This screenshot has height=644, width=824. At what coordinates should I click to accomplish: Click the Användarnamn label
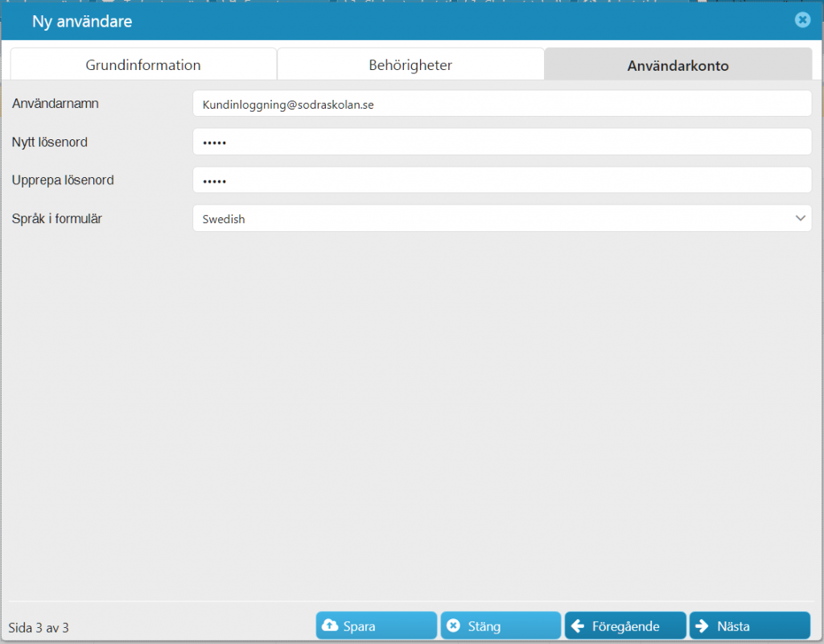tap(56, 104)
